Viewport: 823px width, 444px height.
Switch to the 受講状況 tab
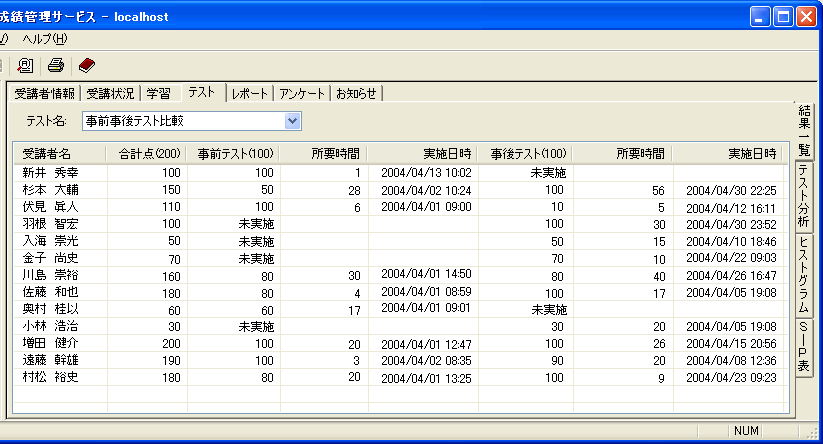pyautogui.click(x=110, y=93)
